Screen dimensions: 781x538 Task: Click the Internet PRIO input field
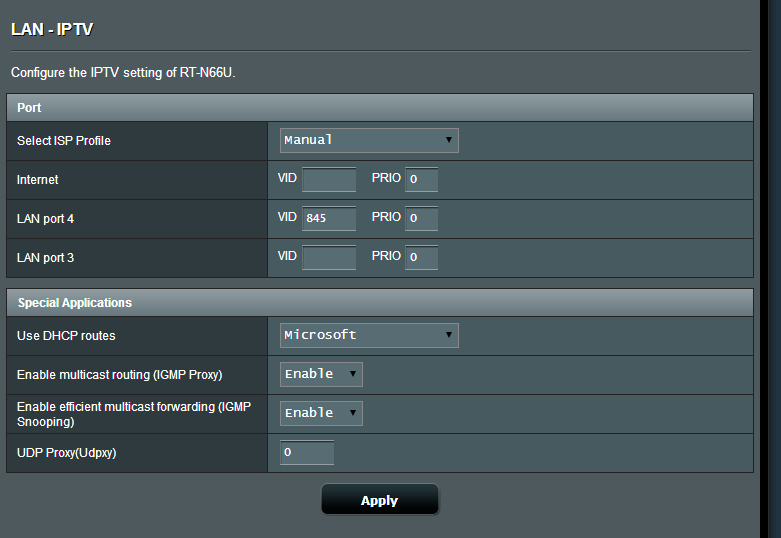tap(421, 180)
